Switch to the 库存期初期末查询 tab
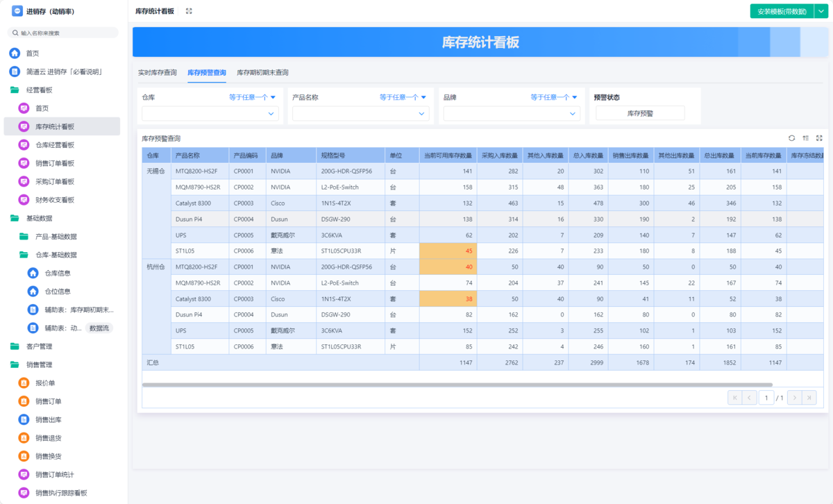The image size is (833, 504). tap(262, 72)
